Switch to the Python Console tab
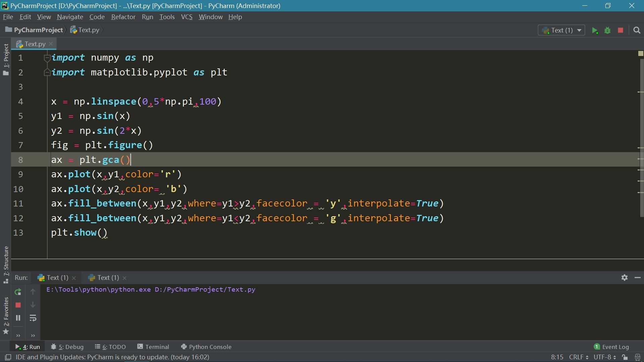The height and width of the screenshot is (362, 644). 206,347
